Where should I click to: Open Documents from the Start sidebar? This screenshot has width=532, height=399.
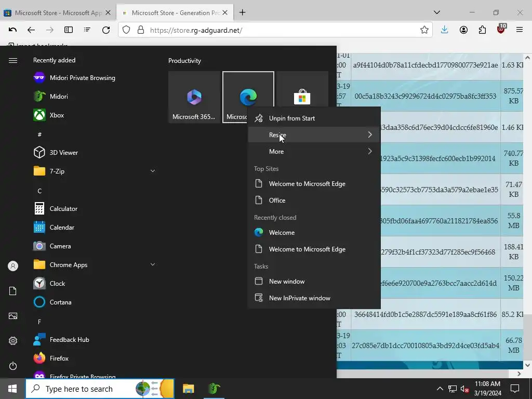click(x=13, y=291)
